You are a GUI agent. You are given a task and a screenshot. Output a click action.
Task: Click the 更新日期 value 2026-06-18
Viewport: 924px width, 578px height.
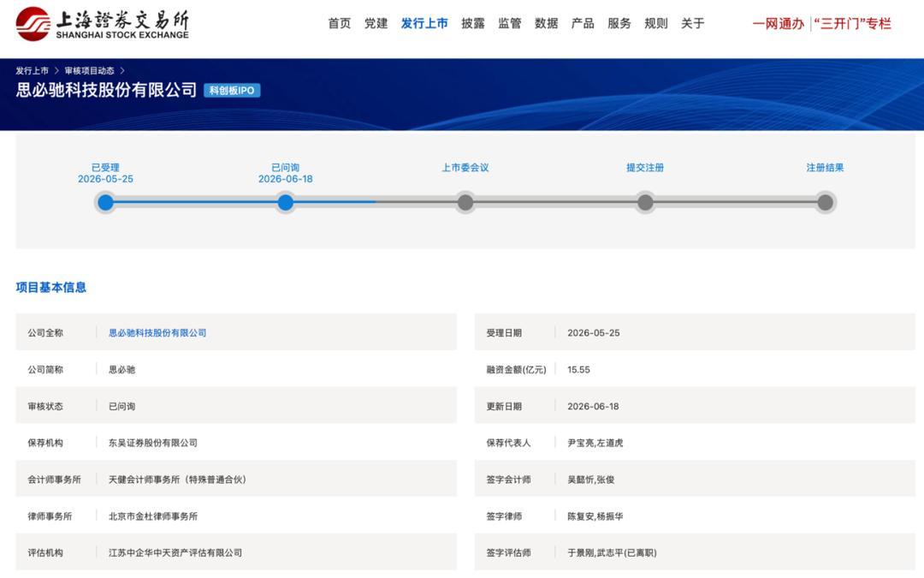(594, 407)
